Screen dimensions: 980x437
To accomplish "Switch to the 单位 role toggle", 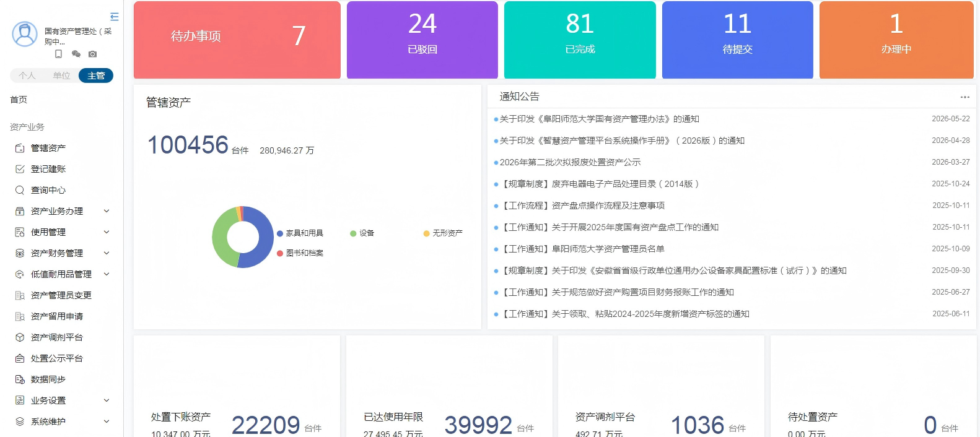I will [x=61, y=76].
